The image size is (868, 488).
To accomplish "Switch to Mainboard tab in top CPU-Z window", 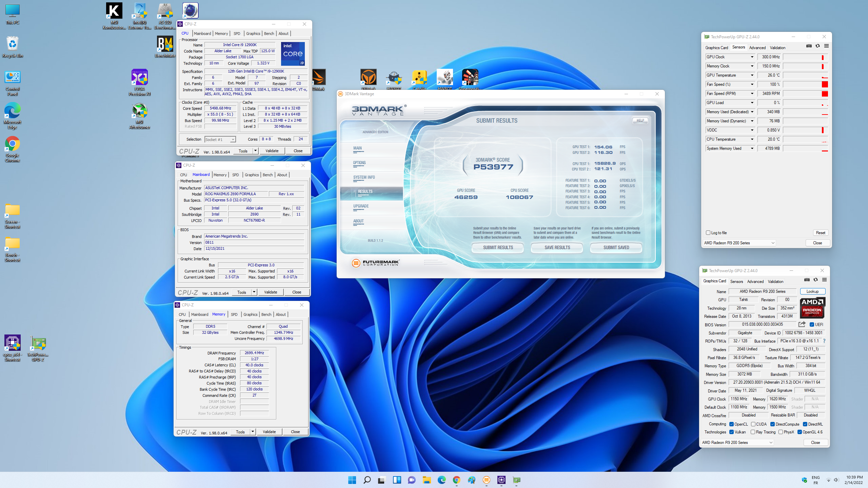I will coord(202,34).
